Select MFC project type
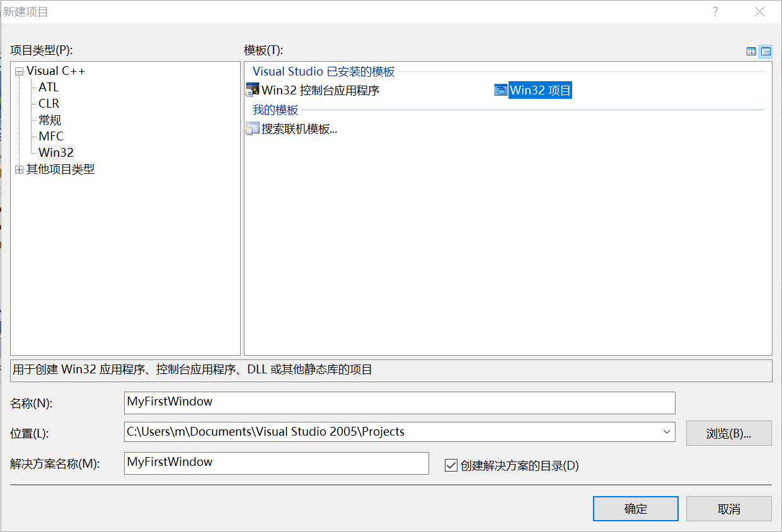782x532 pixels. 51,136
